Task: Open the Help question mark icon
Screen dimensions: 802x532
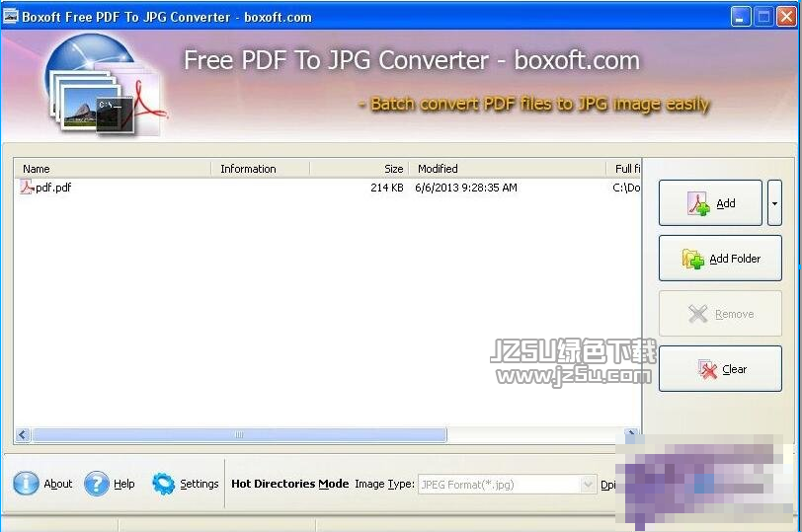Action: [96, 483]
